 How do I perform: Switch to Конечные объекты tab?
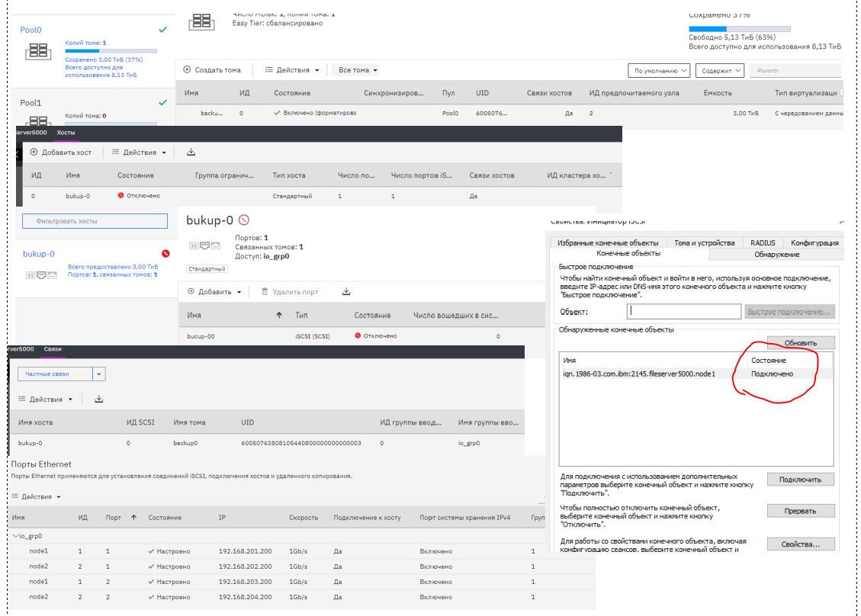click(628, 254)
